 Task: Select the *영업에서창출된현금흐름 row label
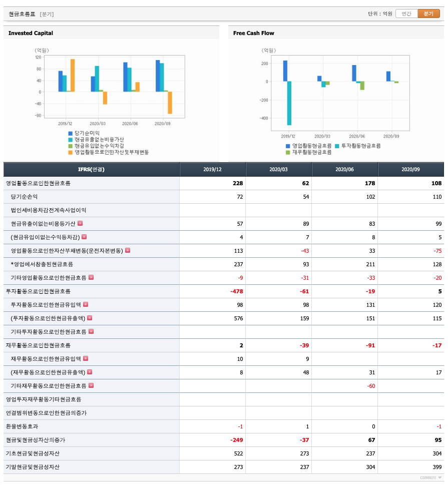click(42, 264)
